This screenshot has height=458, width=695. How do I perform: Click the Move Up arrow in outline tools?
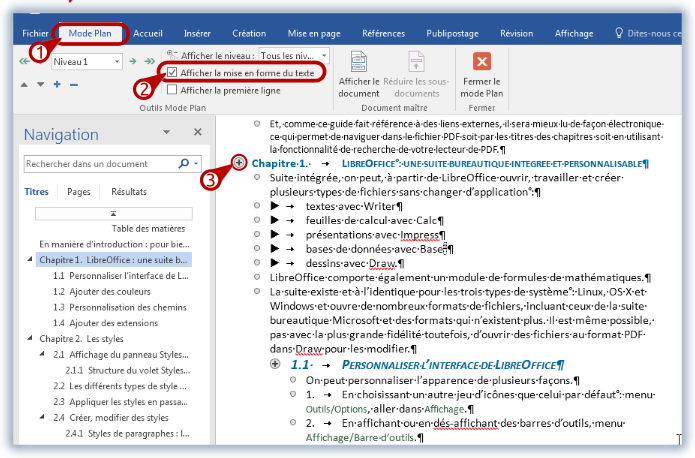(x=25, y=84)
